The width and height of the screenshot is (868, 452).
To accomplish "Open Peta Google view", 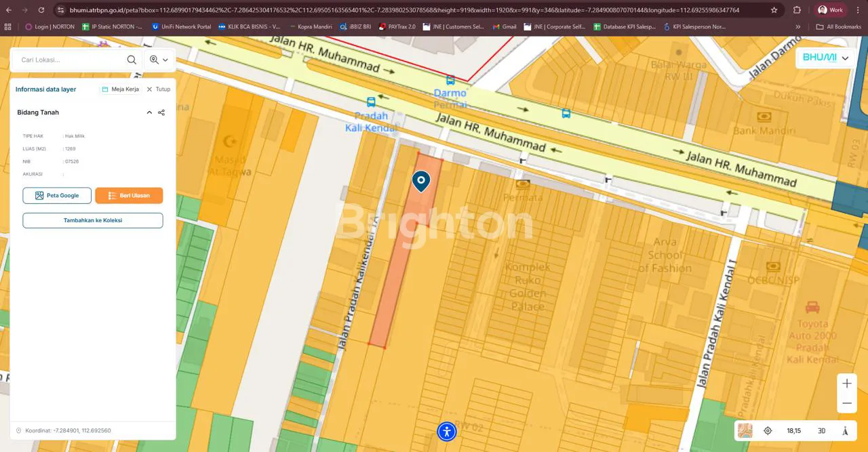I will 57,195.
